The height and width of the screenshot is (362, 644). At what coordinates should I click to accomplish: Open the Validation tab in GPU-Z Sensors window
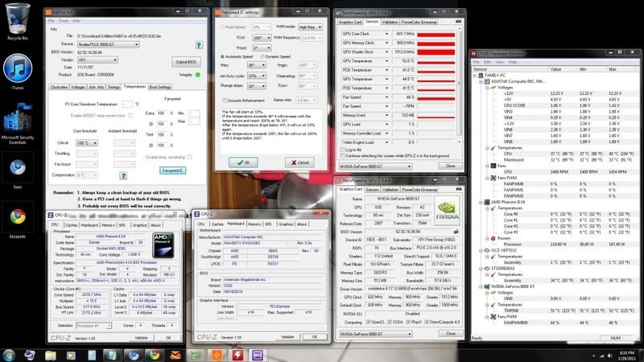click(x=390, y=22)
